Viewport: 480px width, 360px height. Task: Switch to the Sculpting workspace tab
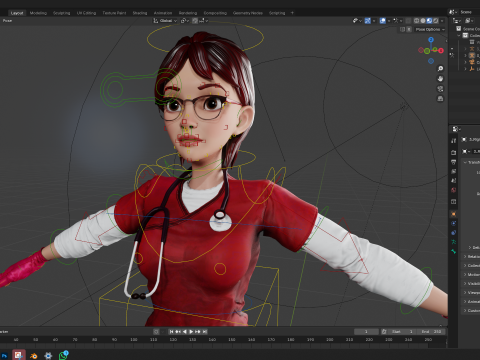coord(62,13)
